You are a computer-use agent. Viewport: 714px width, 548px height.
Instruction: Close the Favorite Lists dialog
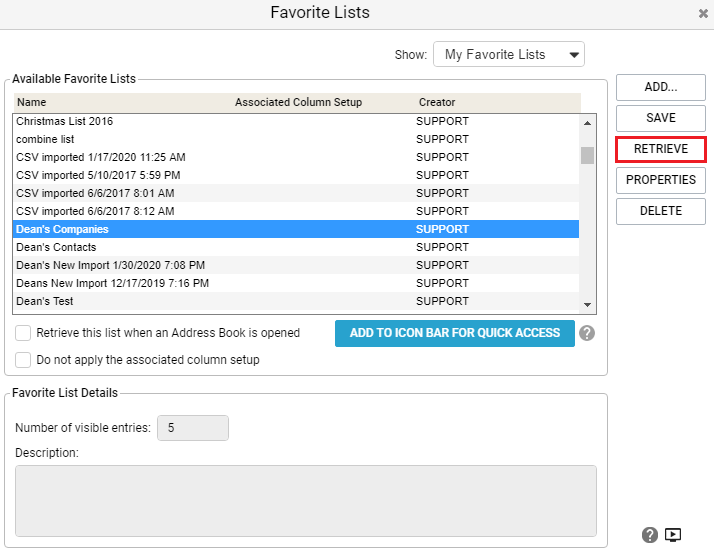click(x=703, y=14)
